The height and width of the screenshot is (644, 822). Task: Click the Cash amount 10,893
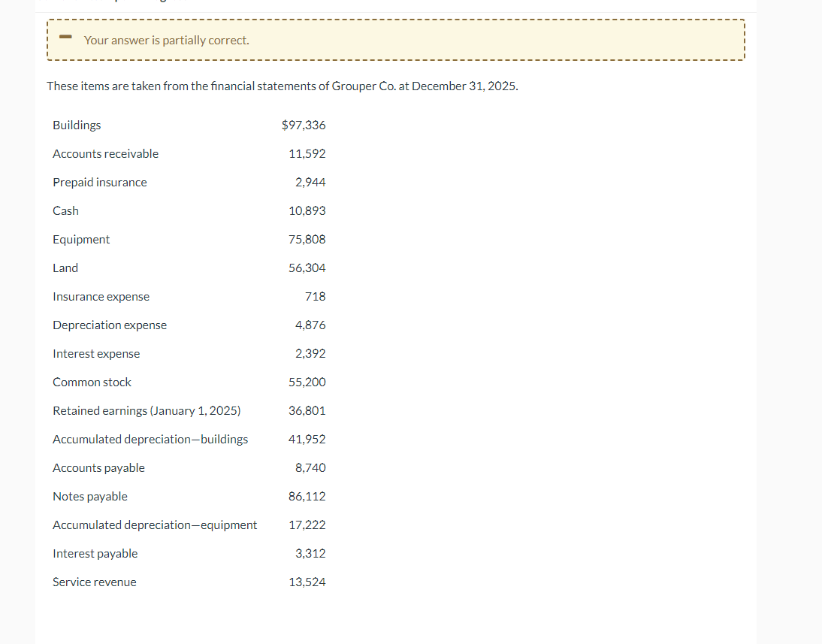click(307, 210)
